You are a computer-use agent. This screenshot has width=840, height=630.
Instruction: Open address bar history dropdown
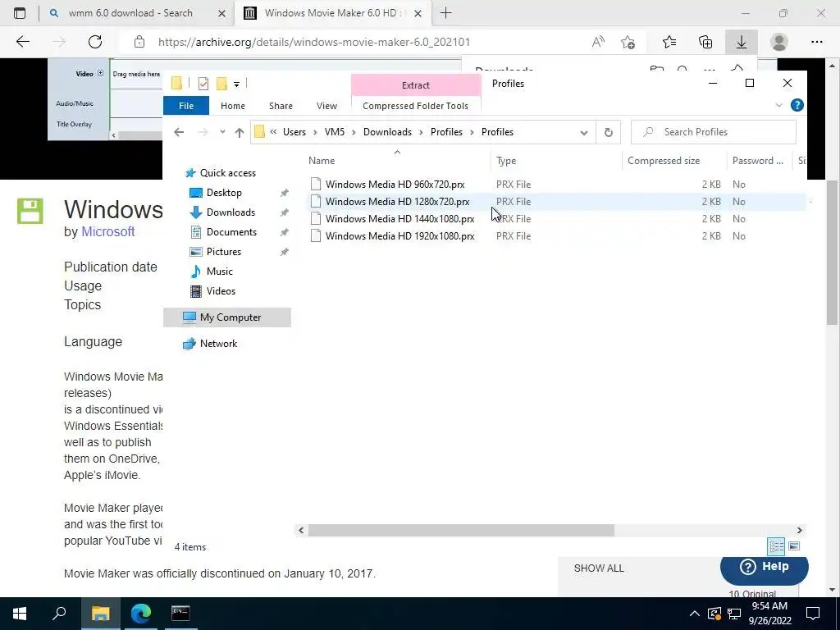click(x=583, y=132)
